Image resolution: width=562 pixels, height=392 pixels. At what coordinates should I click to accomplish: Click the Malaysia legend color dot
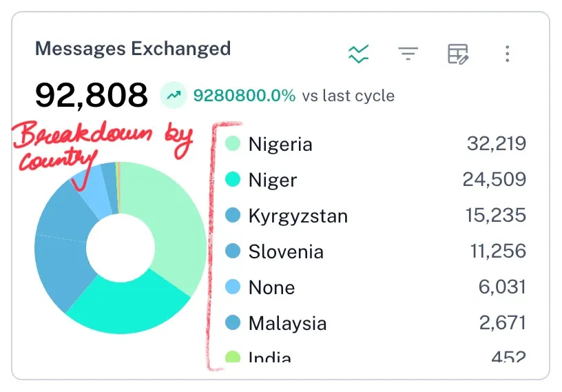[x=233, y=323]
